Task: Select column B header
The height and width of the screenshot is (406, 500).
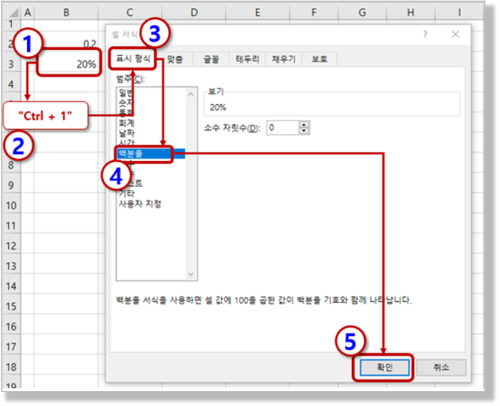Action: [x=66, y=13]
